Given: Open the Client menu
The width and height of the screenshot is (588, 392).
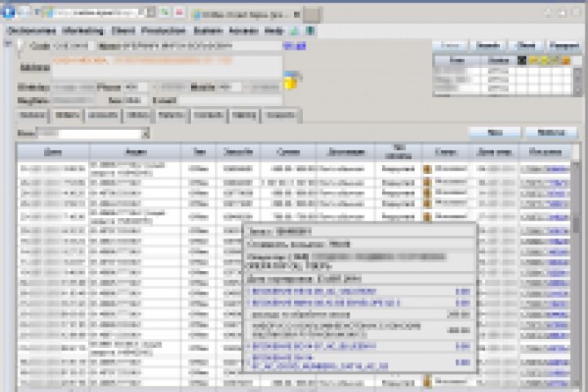Looking at the screenshot, I should pos(123,31).
